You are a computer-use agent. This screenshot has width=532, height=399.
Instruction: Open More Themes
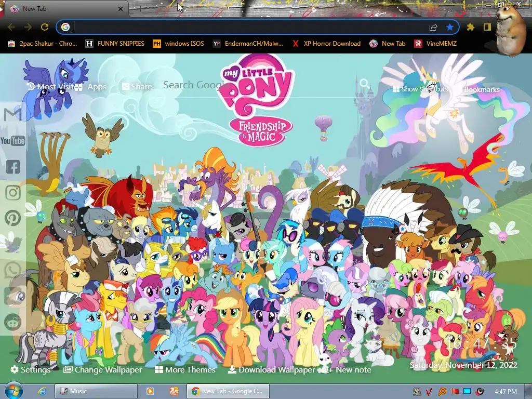pyautogui.click(x=185, y=369)
